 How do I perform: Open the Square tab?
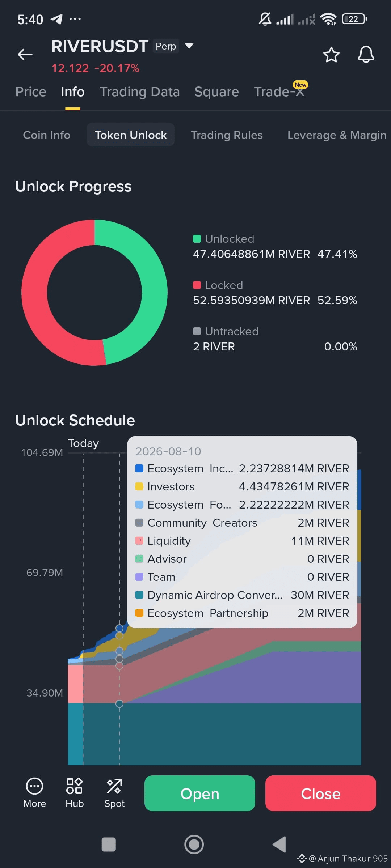(x=216, y=92)
